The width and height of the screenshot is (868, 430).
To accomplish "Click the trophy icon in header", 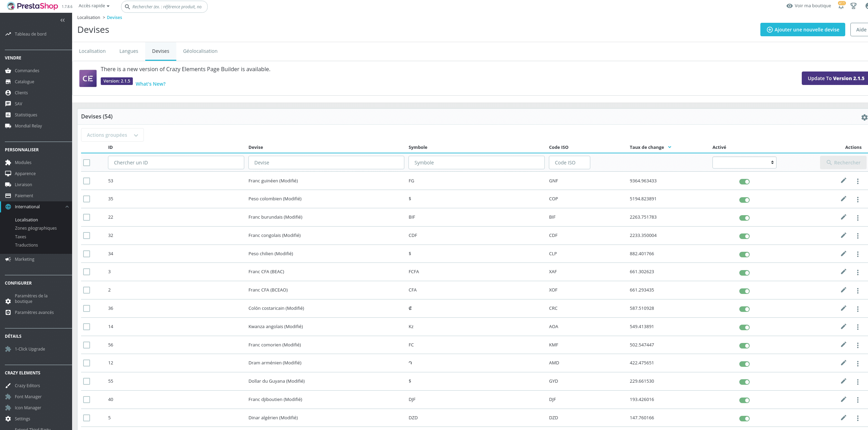I will (x=853, y=6).
